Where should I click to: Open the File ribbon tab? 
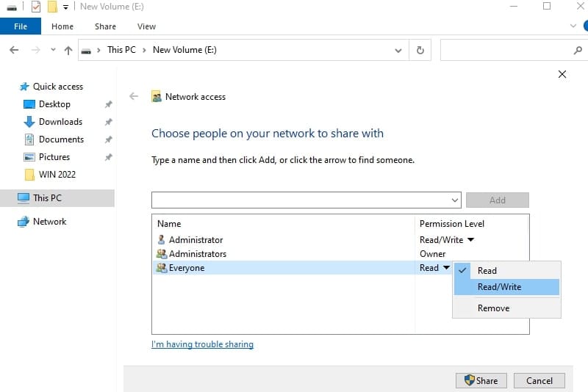click(21, 26)
